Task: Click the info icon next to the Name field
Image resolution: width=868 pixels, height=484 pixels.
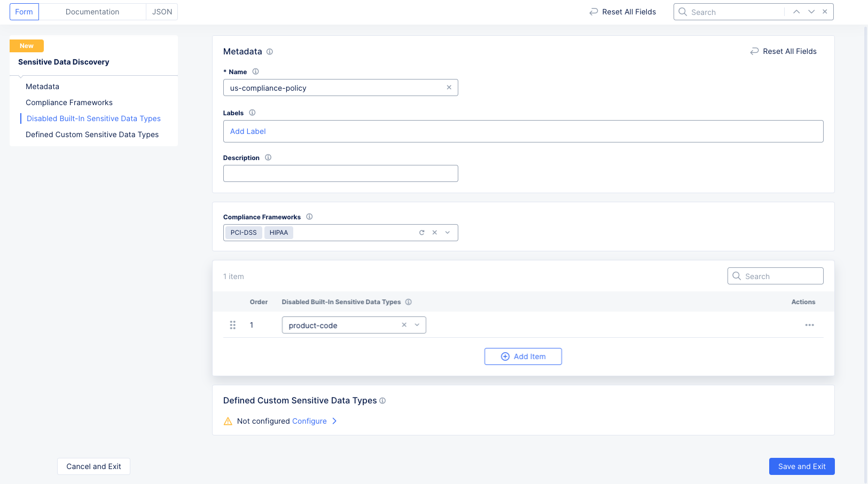Action: coord(255,71)
